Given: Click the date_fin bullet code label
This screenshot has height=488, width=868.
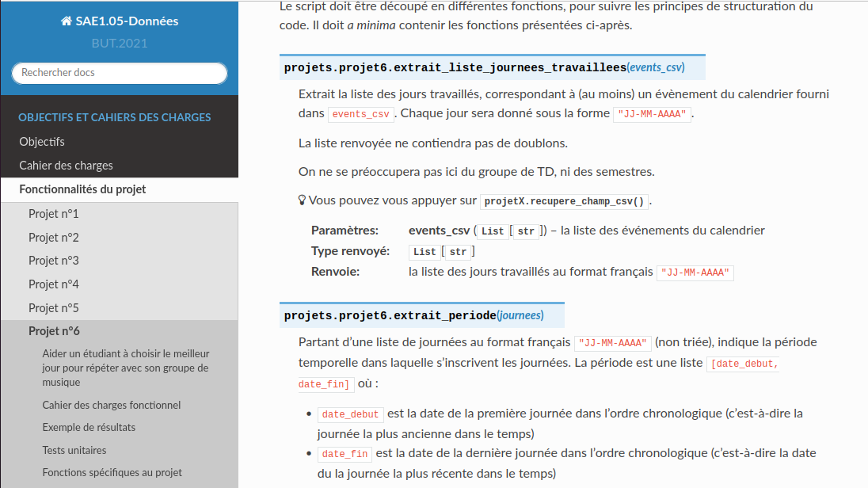Looking at the screenshot, I should pos(345,454).
